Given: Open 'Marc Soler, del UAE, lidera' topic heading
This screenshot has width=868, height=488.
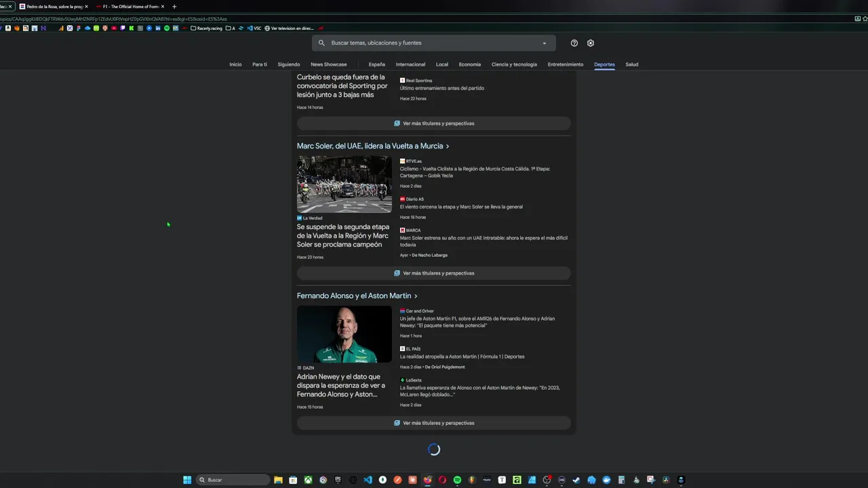Looking at the screenshot, I should pos(370,146).
